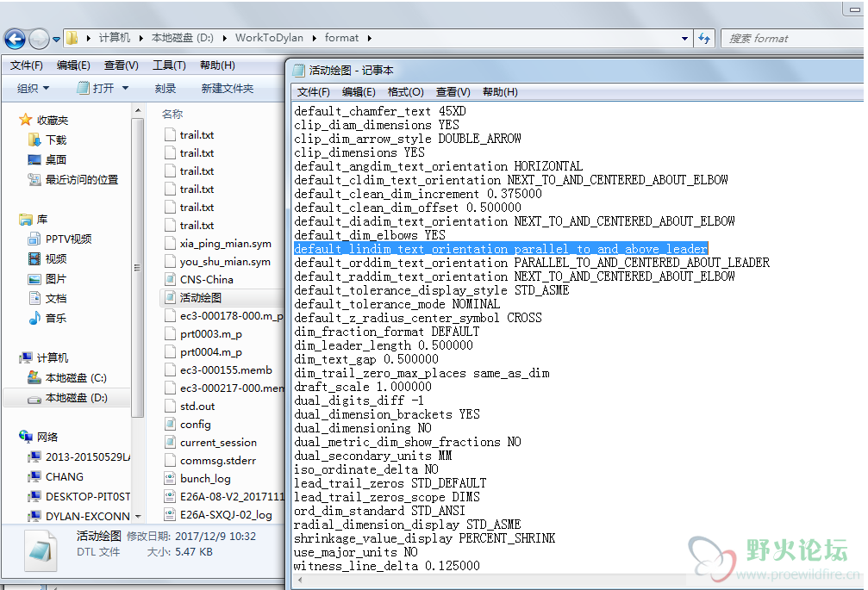868x590 pixels.
Task: Click the Explorer Back arrow button
Action: [15, 39]
